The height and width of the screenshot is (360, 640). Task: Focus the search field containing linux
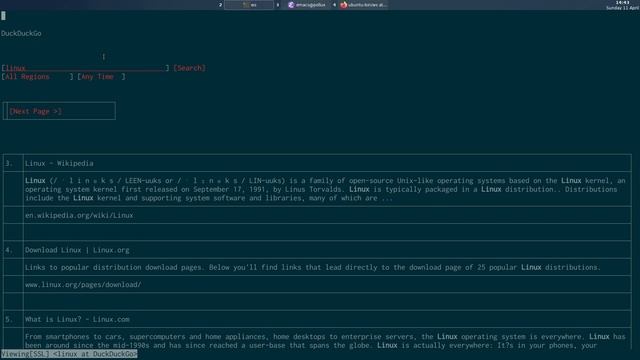(x=85, y=68)
